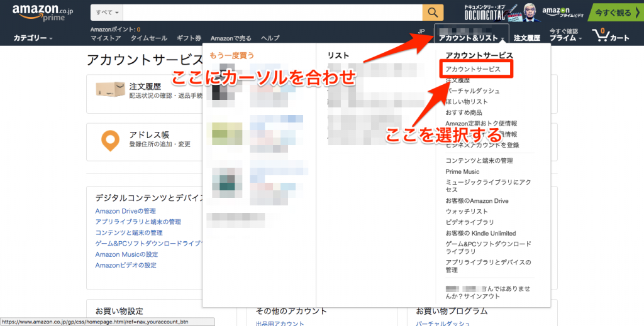Open タイムセール in navigation bar
This screenshot has height=326, width=644.
click(149, 38)
